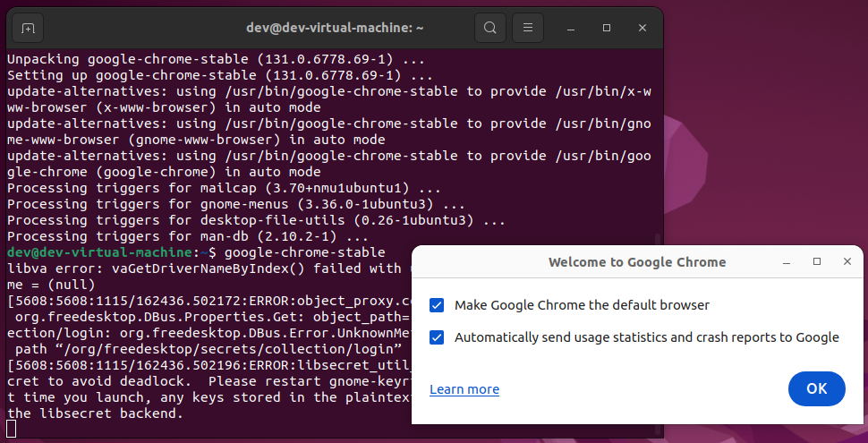The image size is (868, 443).
Task: Click 'Processing triggers for gnome-menus' line
Action: pos(236,204)
